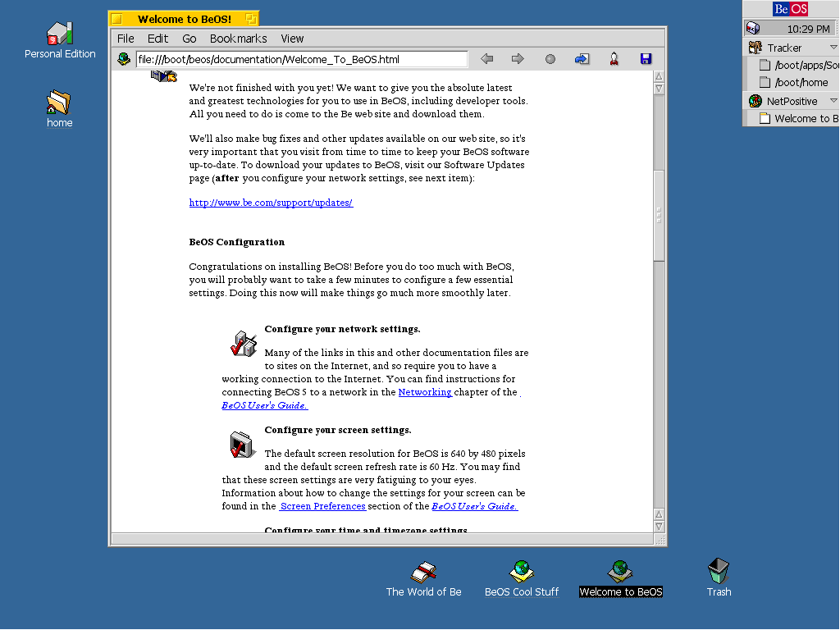Click the vertical scrollbar thumb
This screenshot has width=840, height=630.
tap(659, 216)
